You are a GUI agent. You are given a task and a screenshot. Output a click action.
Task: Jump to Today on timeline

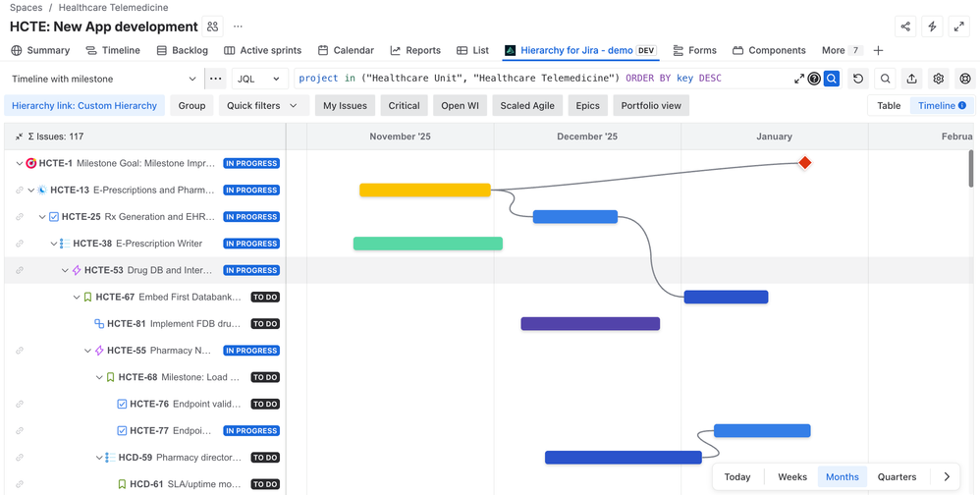coord(737,477)
